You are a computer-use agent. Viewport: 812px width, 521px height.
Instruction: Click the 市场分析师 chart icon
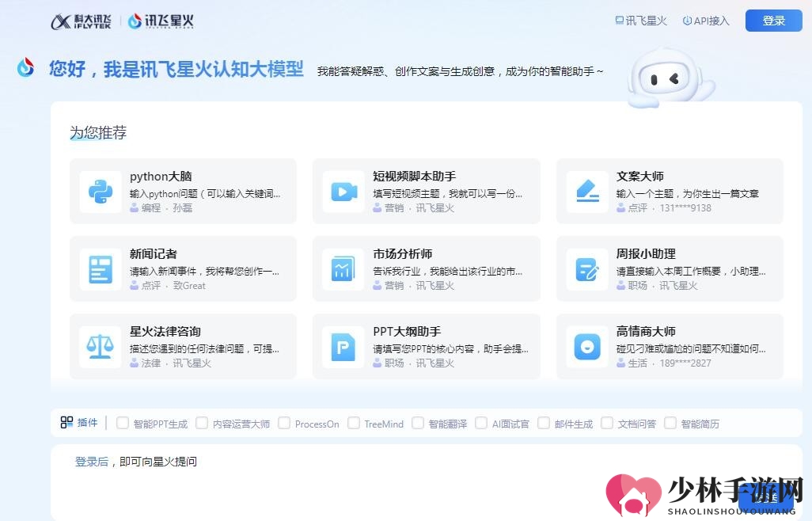click(343, 269)
